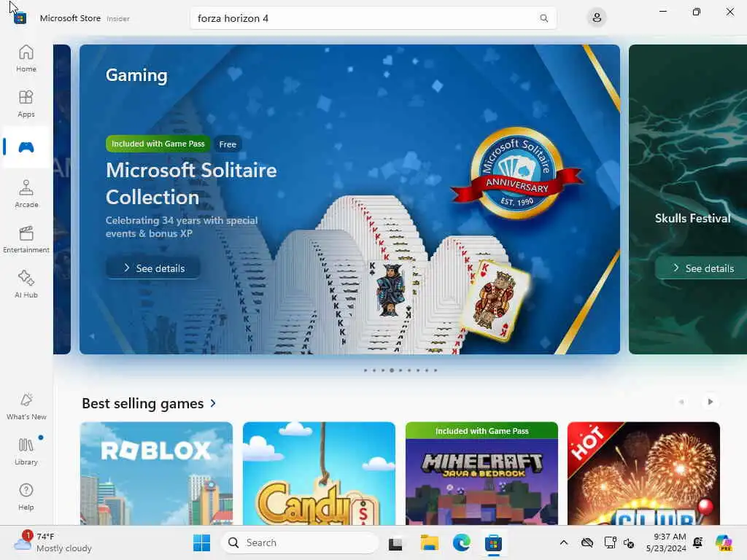Click the Insider label beside Microsoft Store

point(118,18)
